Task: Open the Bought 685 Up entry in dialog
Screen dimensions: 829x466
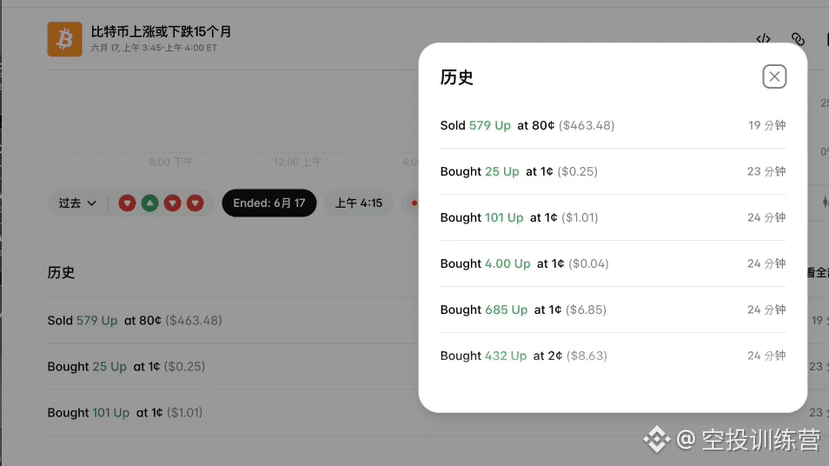Action: coord(613,309)
